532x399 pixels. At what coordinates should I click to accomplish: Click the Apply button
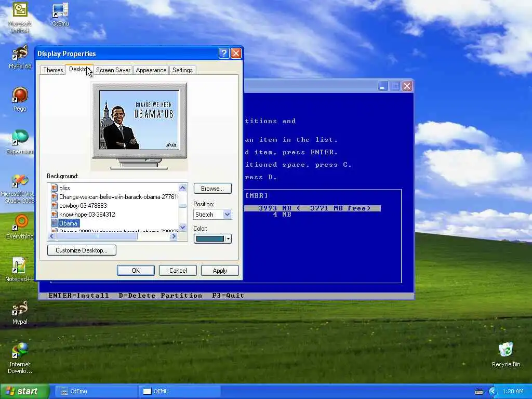point(220,270)
